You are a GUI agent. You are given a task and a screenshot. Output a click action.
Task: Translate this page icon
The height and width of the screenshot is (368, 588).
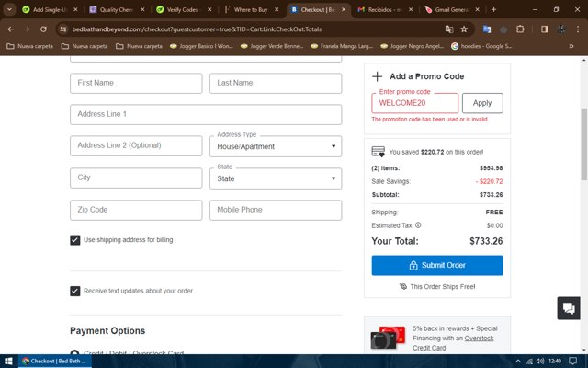(x=449, y=29)
